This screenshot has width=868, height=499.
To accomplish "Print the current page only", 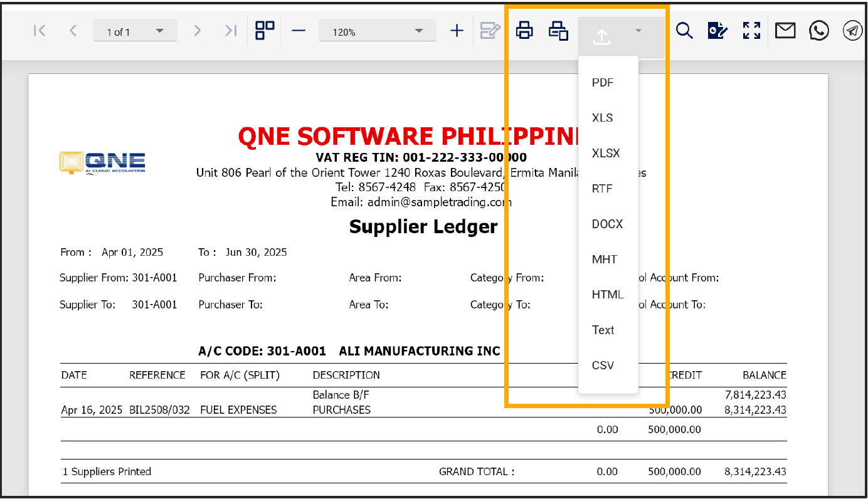I will [x=558, y=30].
